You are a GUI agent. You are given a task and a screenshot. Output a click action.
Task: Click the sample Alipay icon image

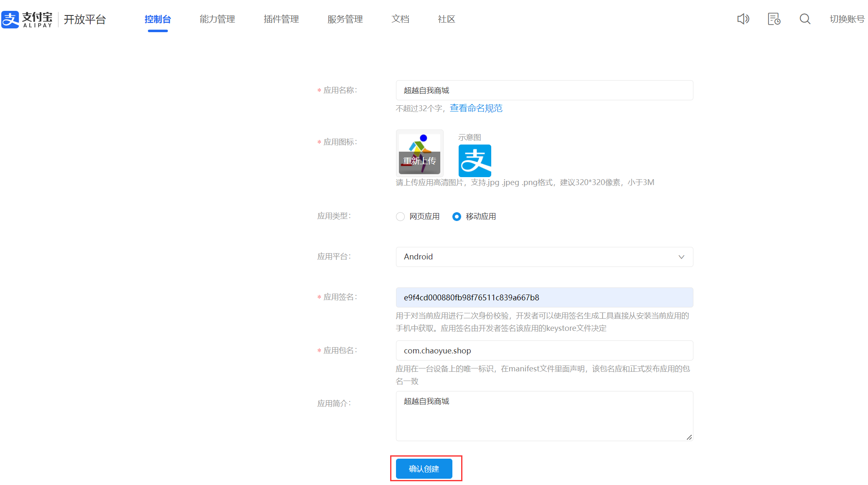click(475, 161)
